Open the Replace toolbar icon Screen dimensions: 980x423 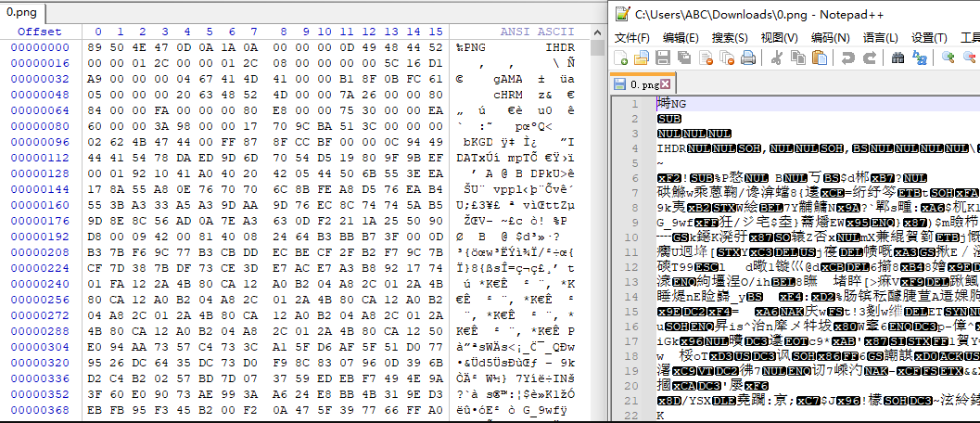pyautogui.click(x=920, y=58)
